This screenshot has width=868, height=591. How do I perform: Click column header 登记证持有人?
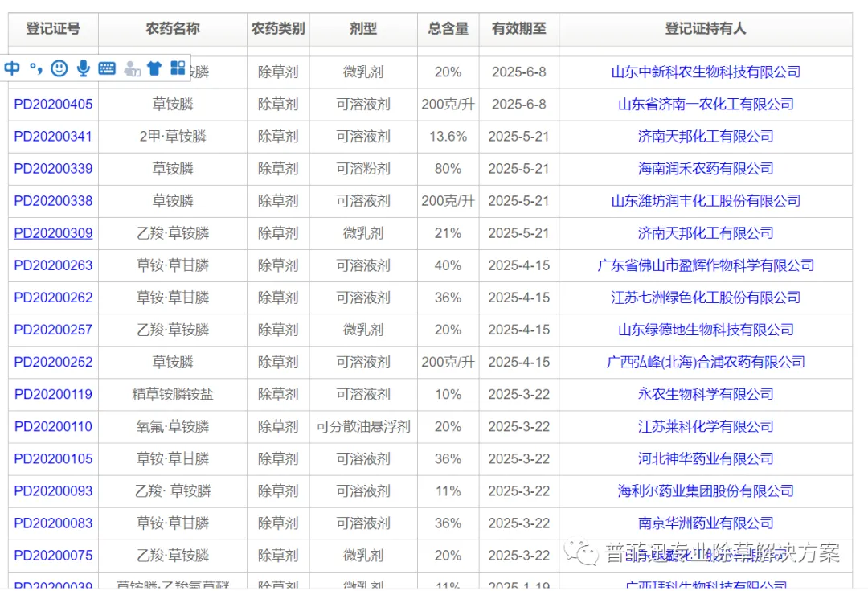tap(706, 29)
